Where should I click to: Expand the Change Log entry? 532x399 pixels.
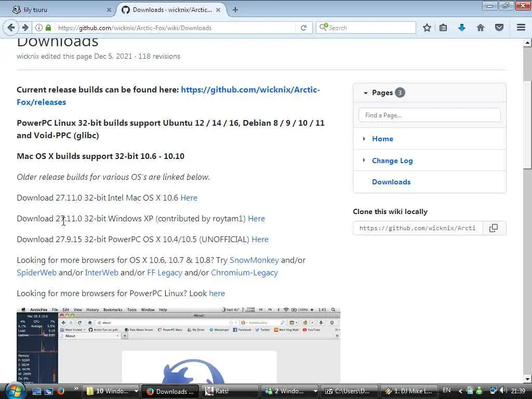[x=364, y=160]
